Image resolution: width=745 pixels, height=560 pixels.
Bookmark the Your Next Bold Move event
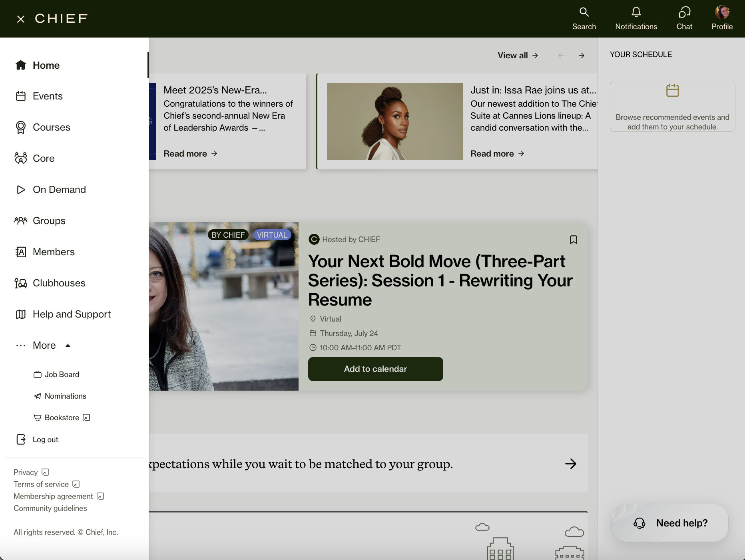pyautogui.click(x=573, y=240)
